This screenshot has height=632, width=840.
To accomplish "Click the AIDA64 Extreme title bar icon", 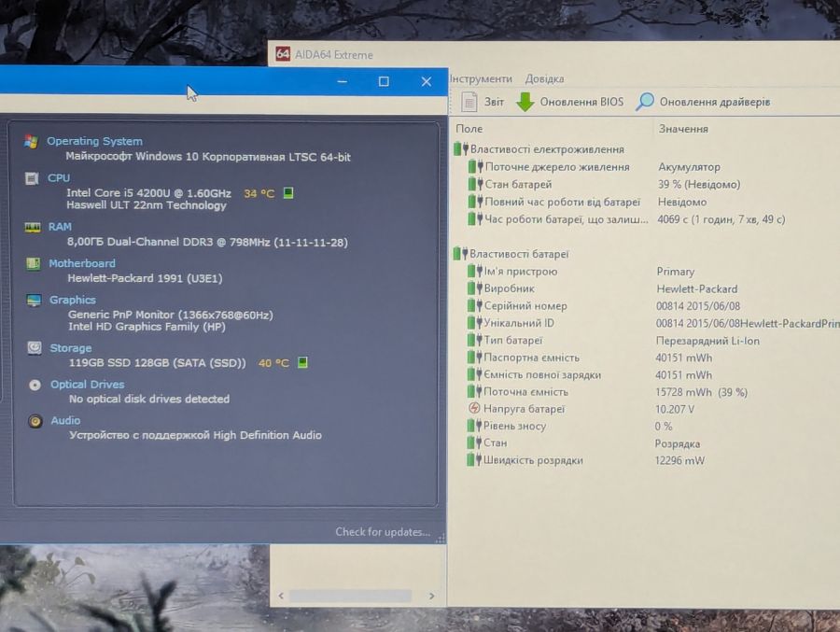I will coord(283,54).
